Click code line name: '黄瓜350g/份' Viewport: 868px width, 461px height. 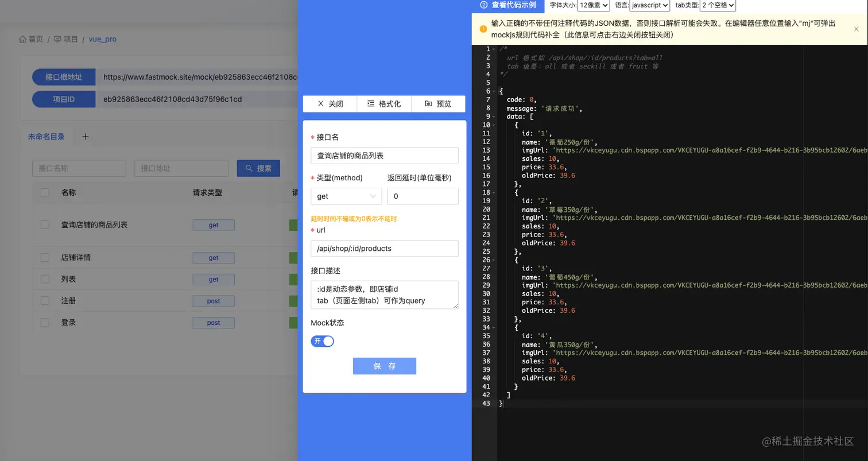[x=560, y=344]
